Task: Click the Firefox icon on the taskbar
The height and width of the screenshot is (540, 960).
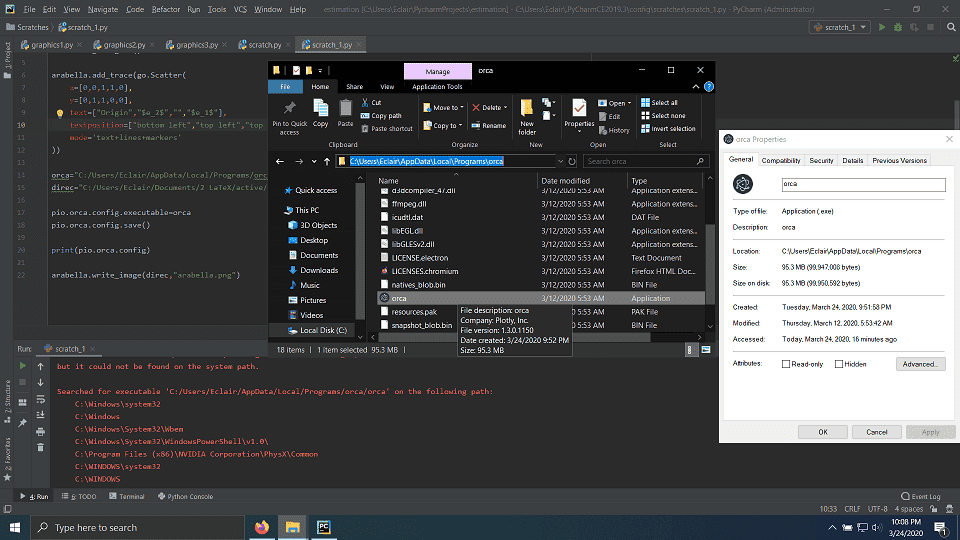Action: (x=262, y=527)
